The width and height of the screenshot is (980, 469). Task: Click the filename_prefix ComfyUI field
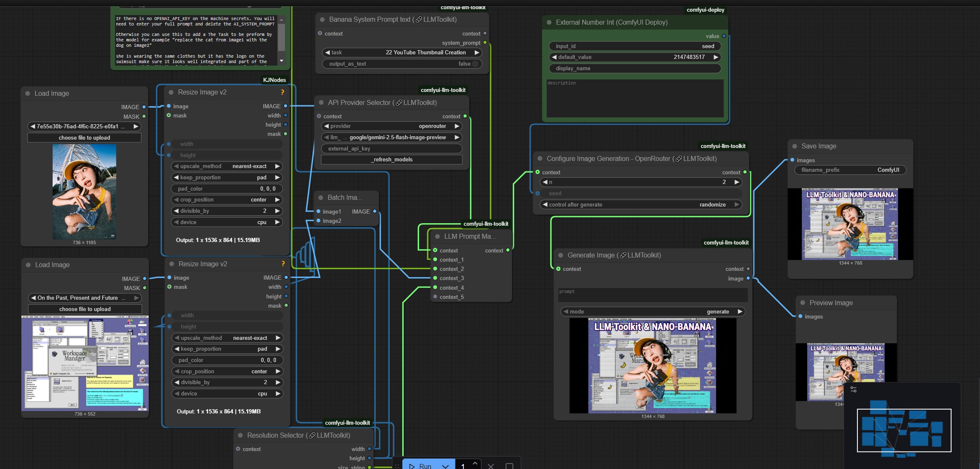[850, 170]
